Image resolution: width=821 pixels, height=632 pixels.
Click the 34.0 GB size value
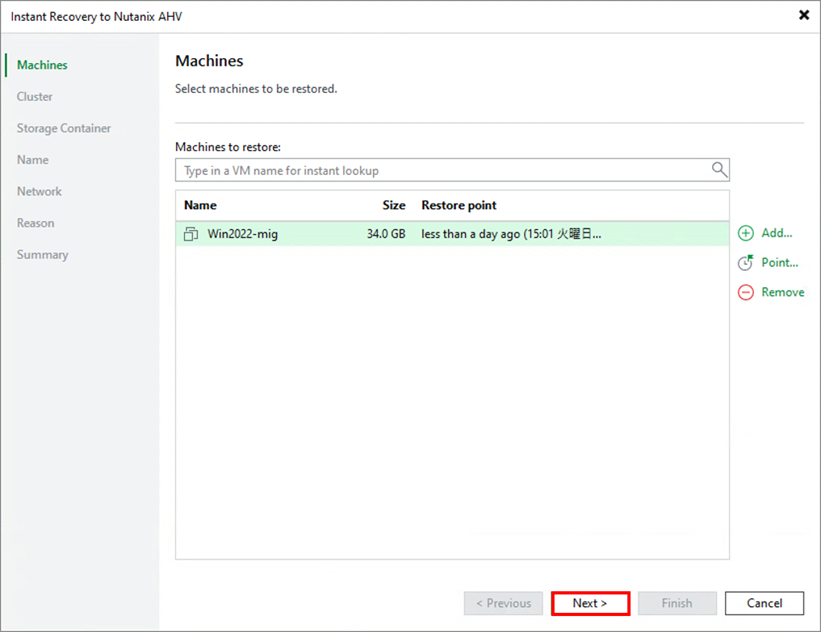(x=386, y=234)
